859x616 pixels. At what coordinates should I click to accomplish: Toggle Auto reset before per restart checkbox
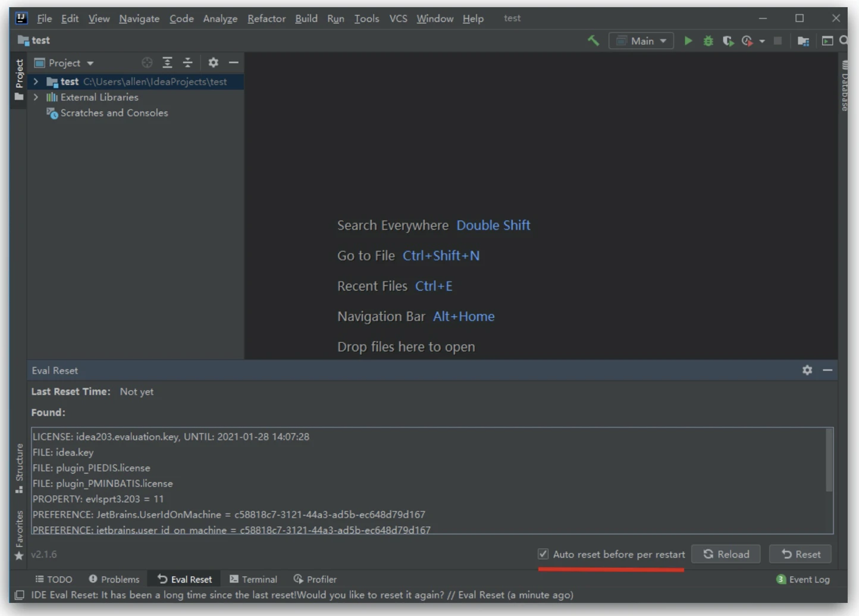[543, 554]
